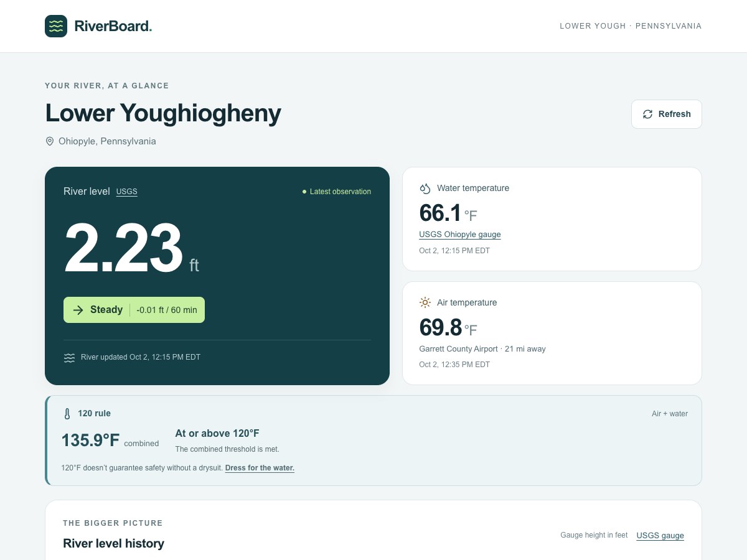Screen dimensions: 747x560
Task: Click the RiverBoard brand name
Action: coord(113,26)
